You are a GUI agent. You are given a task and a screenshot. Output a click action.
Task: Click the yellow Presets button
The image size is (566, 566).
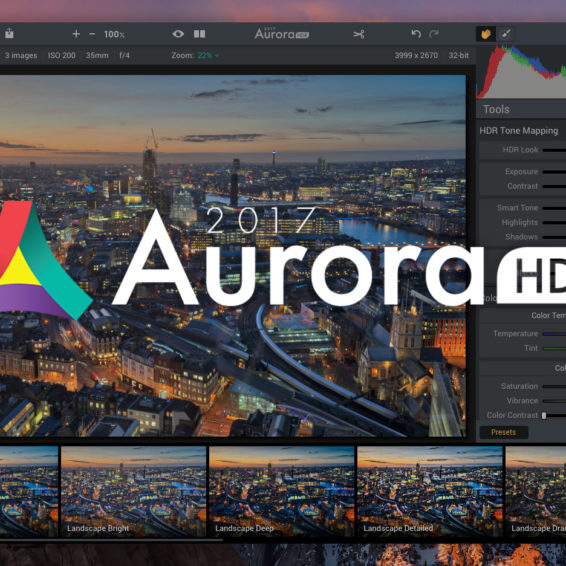[x=504, y=432]
